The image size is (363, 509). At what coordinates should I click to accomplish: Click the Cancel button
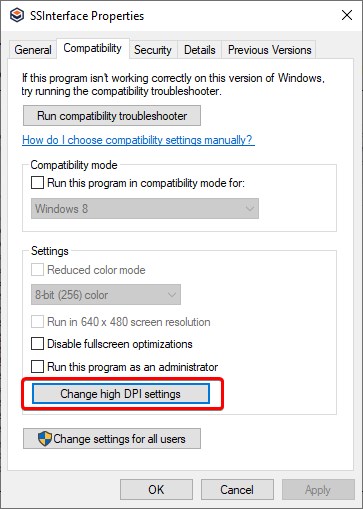tap(237, 489)
